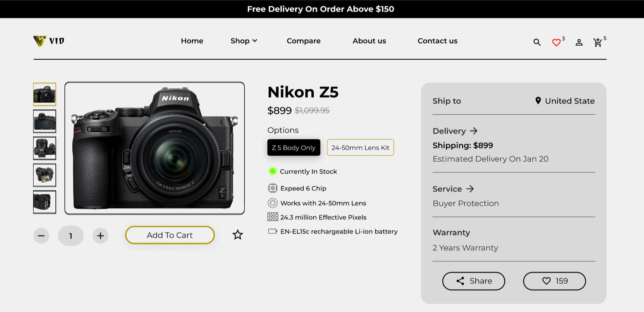Viewport: 644px width, 312px height.
Task: Click the Free Delivery banner text
Action: (321, 9)
